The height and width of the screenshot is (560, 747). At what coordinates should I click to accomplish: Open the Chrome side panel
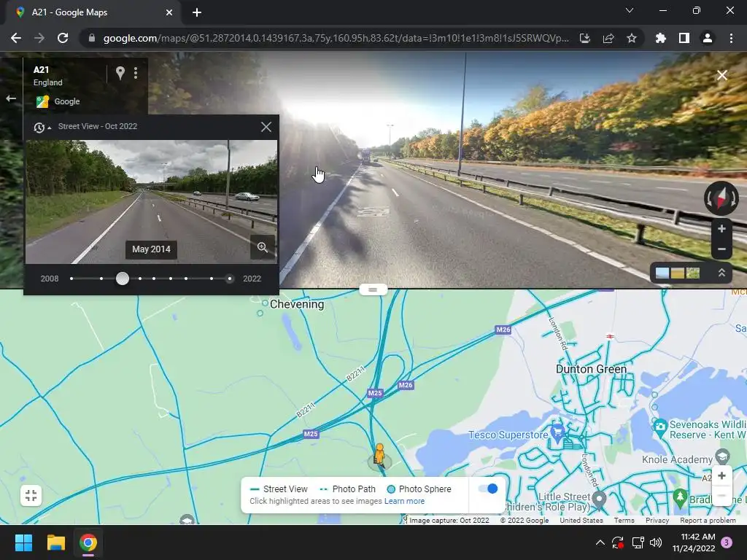[x=684, y=38]
